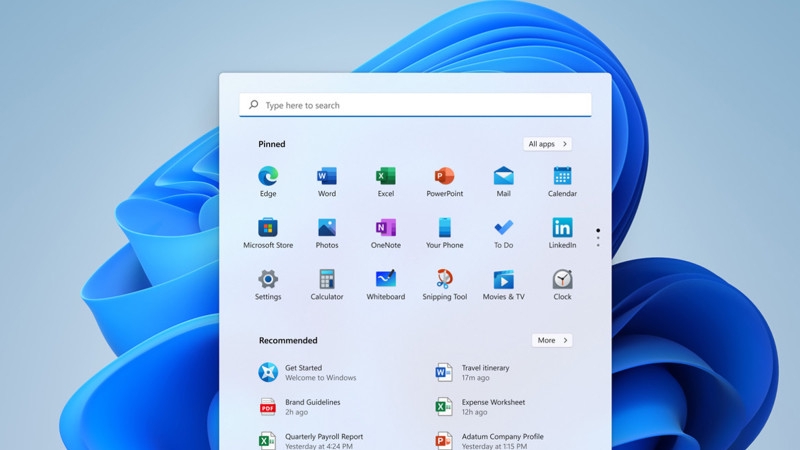Click the "Pinned" section heading
Image resolution: width=800 pixels, height=450 pixels.
(x=271, y=144)
